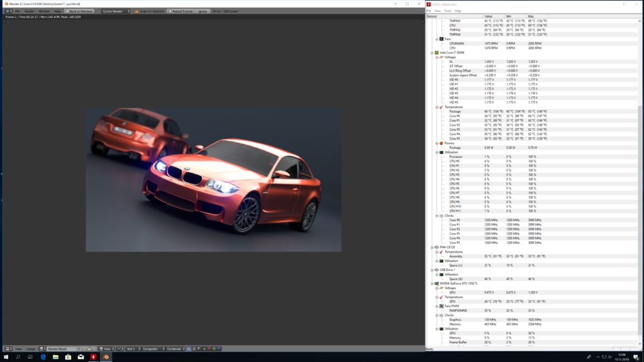The height and width of the screenshot is (362, 644).
Task: Open Task View on the taskbar
Action: (x=30, y=357)
